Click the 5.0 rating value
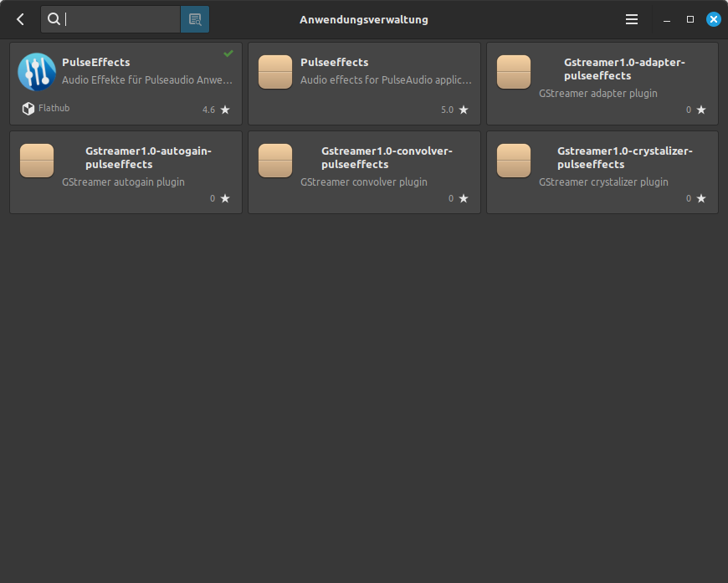 click(x=447, y=110)
